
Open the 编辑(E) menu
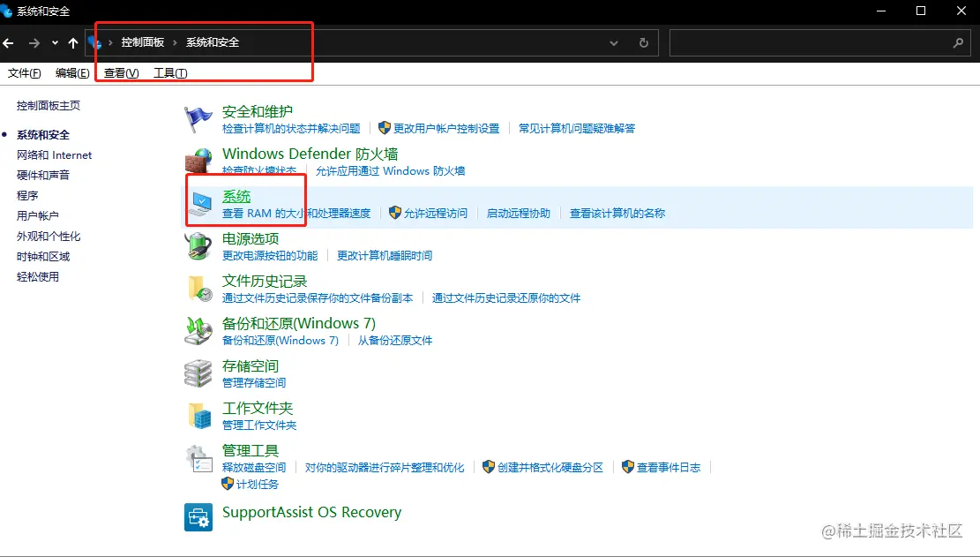pyautogui.click(x=72, y=73)
